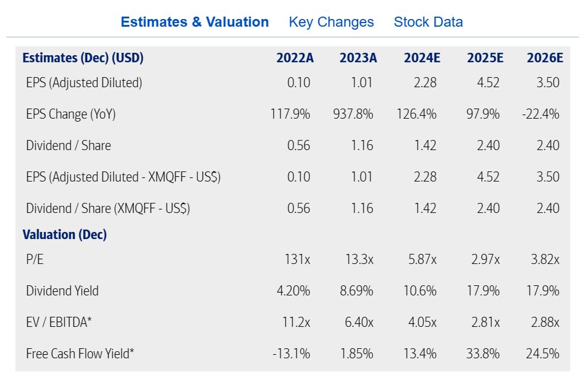Select the EPS Change (YoY) row label
Screen dimensions: 588x385
(71, 114)
